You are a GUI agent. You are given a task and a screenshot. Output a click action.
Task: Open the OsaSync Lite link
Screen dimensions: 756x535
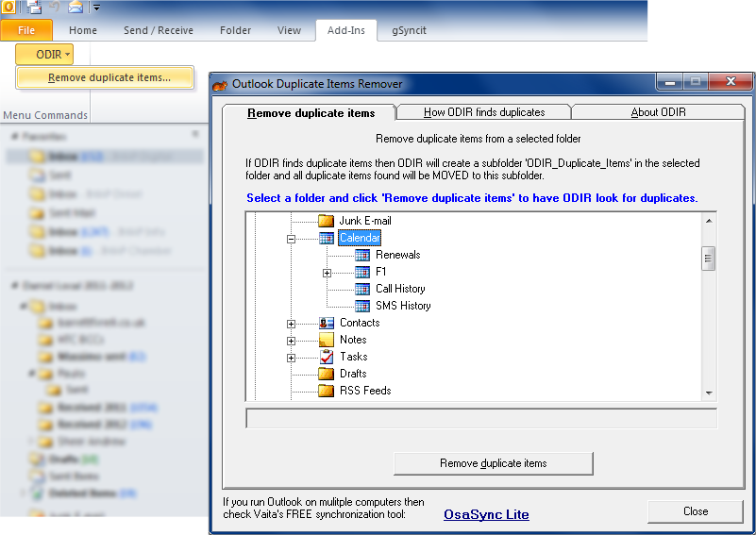[486, 515]
